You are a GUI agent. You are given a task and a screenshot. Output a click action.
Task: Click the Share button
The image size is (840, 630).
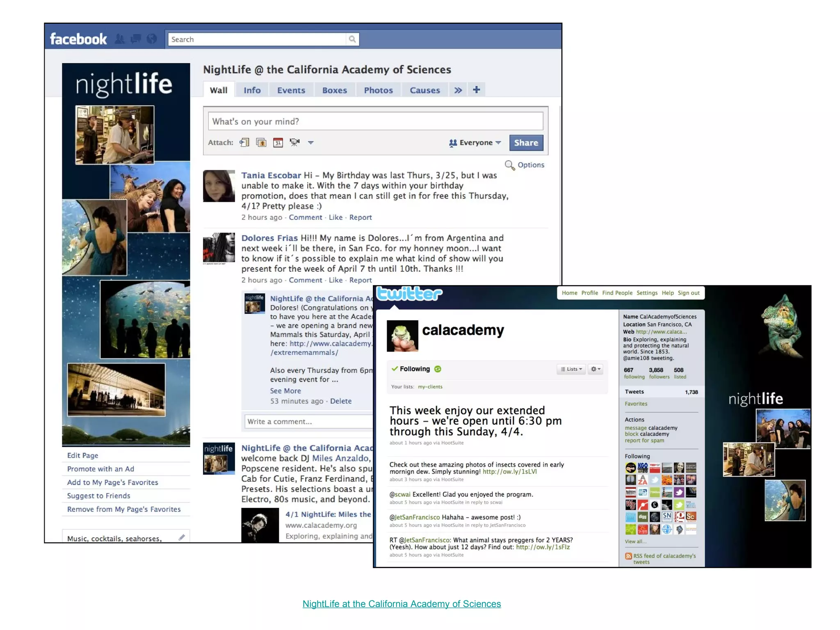coord(526,143)
